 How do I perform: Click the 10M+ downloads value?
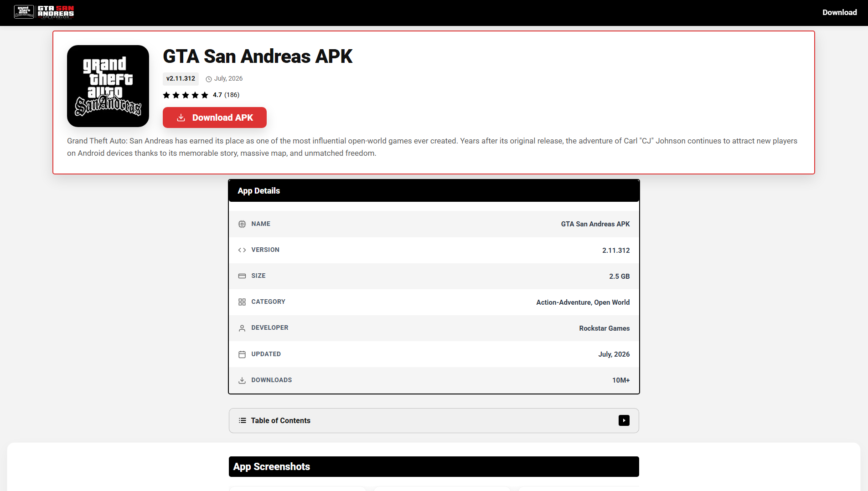(x=620, y=380)
